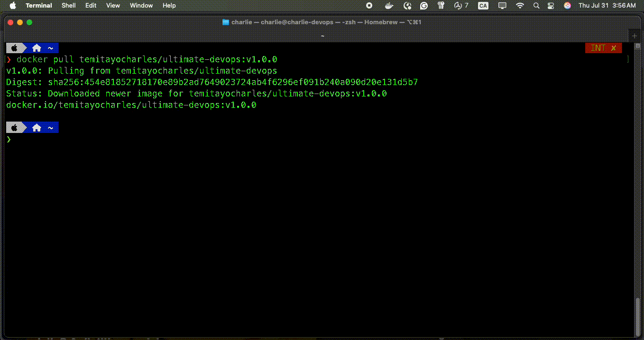The width and height of the screenshot is (644, 340).
Task: Click the Apple logo in the first prompt
Action: click(x=15, y=48)
